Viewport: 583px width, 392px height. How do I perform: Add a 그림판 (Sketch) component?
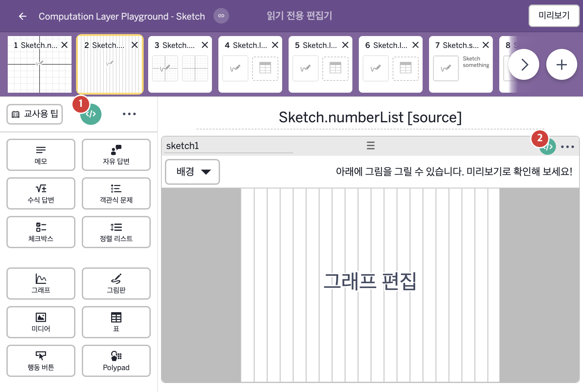[116, 284]
